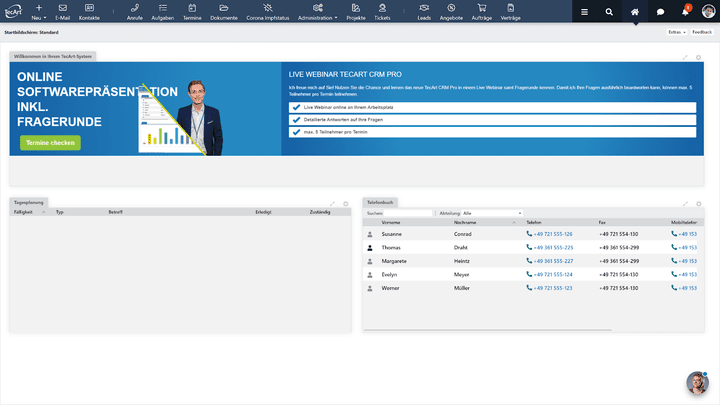The height and width of the screenshot is (405, 720).
Task: Open Tagesplanung widget settings gear
Action: 346,203
